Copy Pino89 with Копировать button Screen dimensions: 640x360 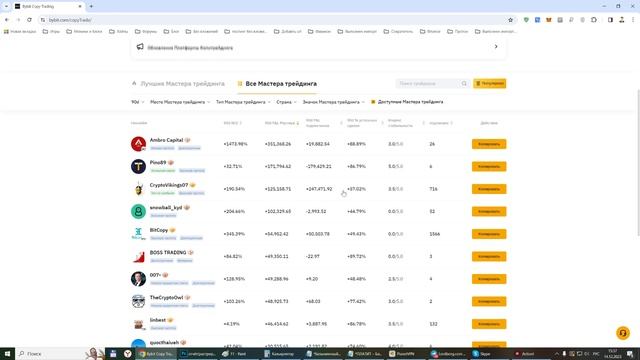(x=489, y=166)
